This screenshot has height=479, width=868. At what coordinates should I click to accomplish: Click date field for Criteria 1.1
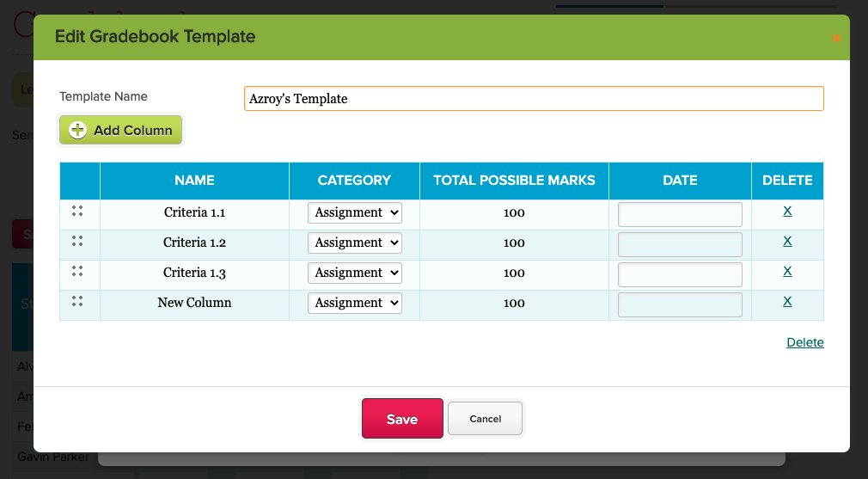coord(680,214)
